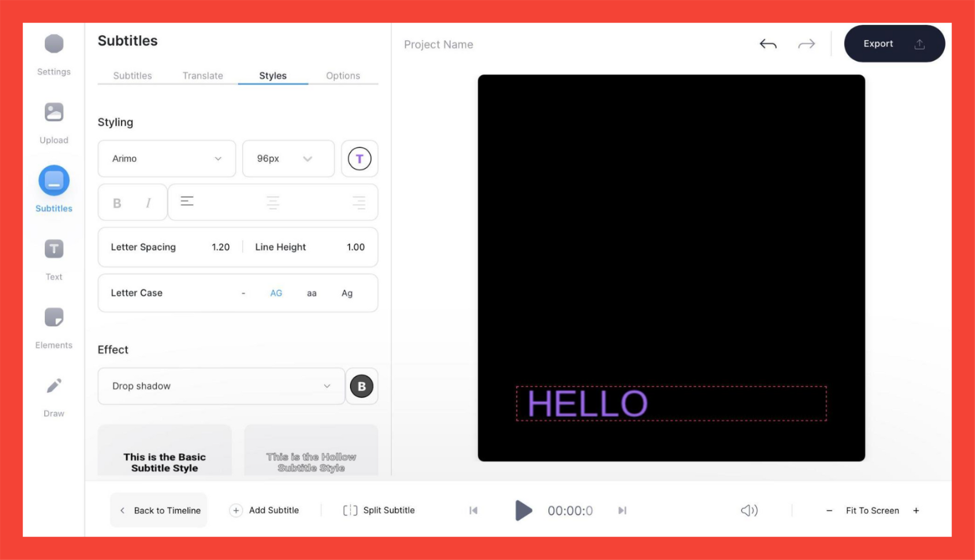Select the Styles tab

pos(273,75)
